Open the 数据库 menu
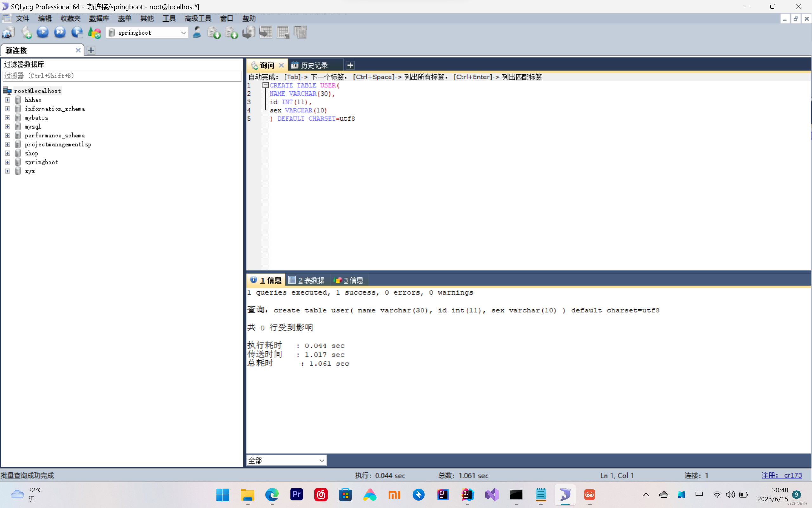This screenshot has height=508, width=812. 99,18
